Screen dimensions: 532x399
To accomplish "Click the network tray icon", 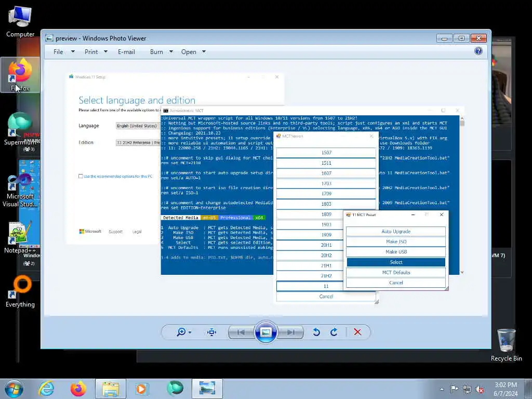I will [x=467, y=389].
